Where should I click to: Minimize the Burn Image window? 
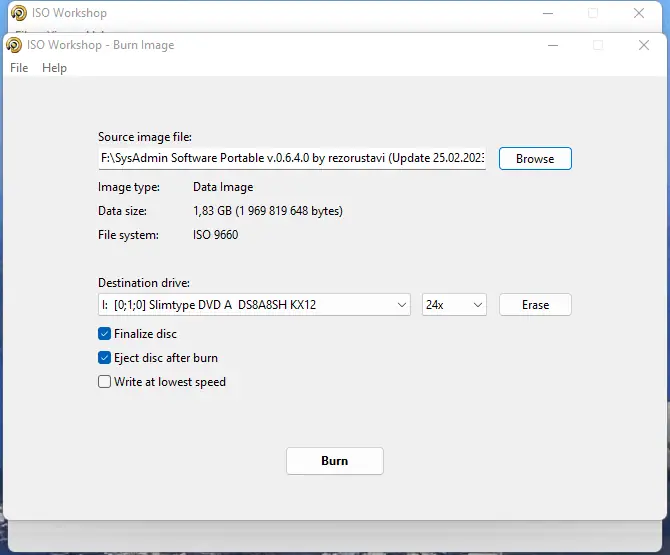click(553, 45)
